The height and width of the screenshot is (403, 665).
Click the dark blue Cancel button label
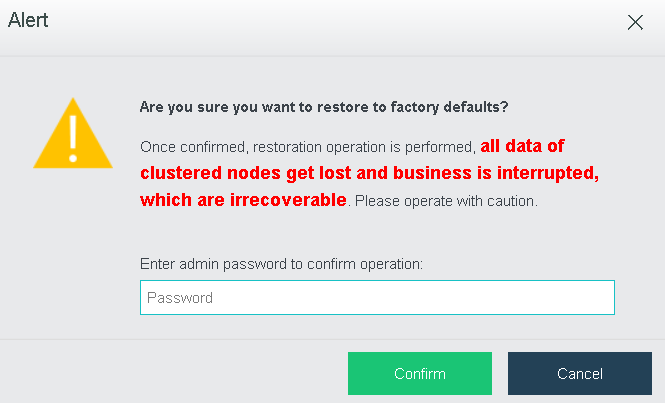[x=580, y=374]
